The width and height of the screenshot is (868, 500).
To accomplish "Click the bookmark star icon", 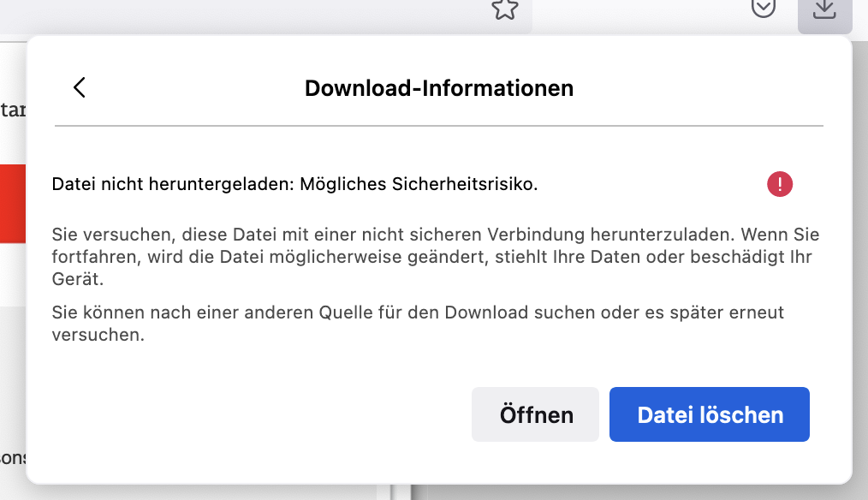I will coord(505,9).
